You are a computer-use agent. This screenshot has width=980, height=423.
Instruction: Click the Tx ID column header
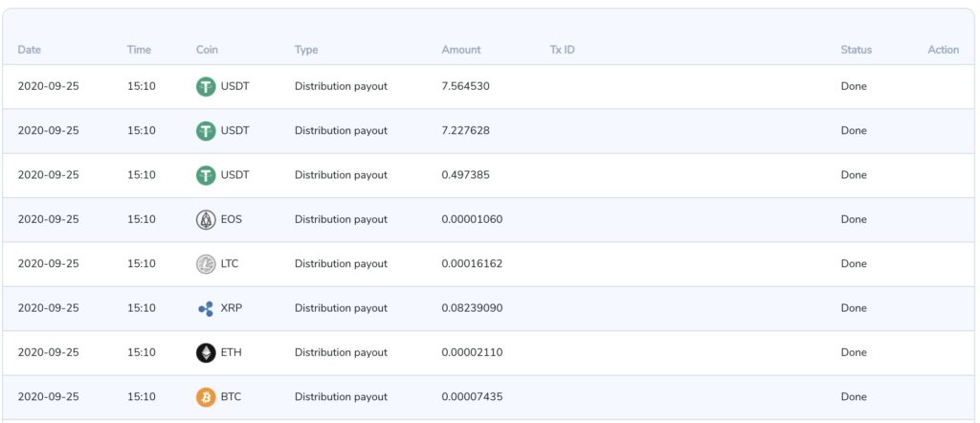click(562, 50)
